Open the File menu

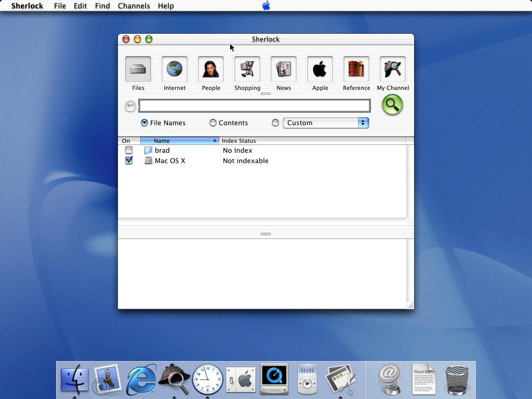60,6
